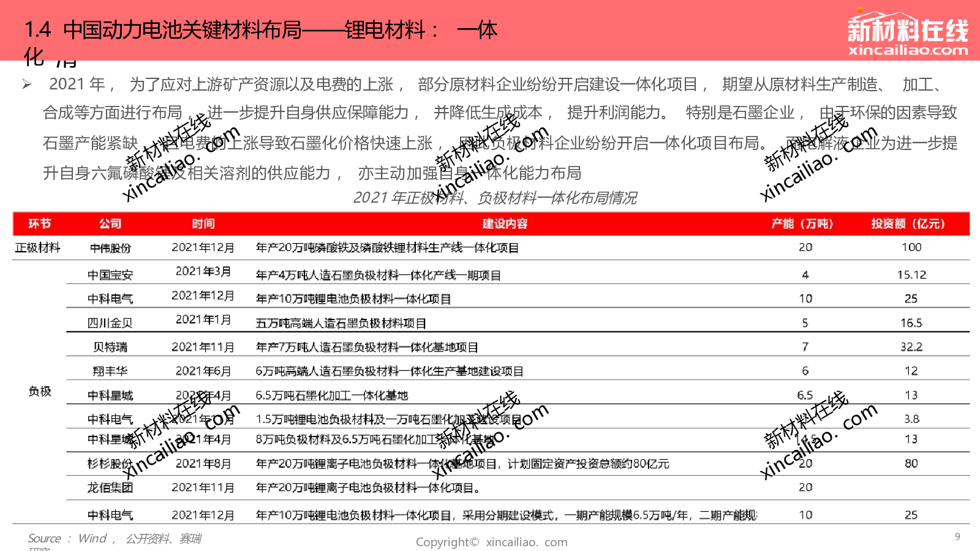Click the project description mentioning 分期建设模式
Viewport: 980px width, 551px height.
pos(506,515)
